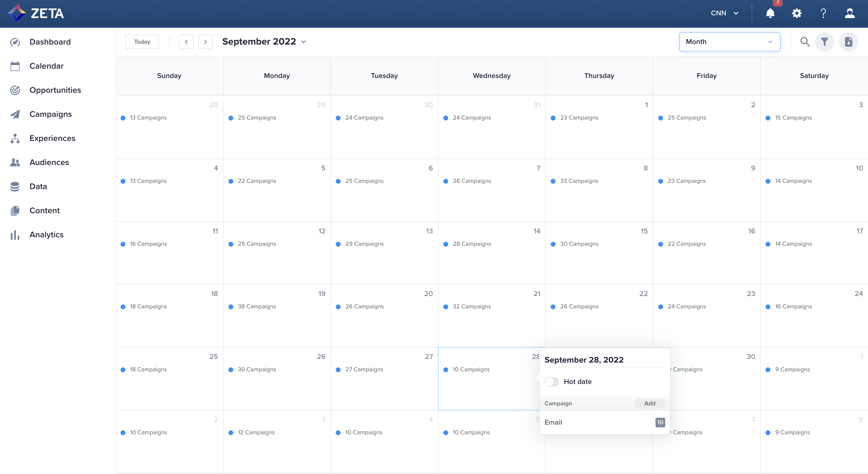This screenshot has width=868, height=474.
Task: Click Add campaign button in popup
Action: click(649, 403)
